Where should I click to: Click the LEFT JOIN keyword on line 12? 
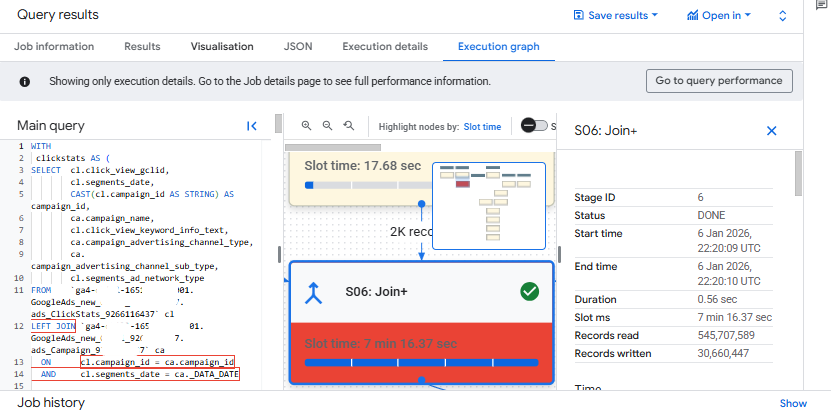point(53,326)
